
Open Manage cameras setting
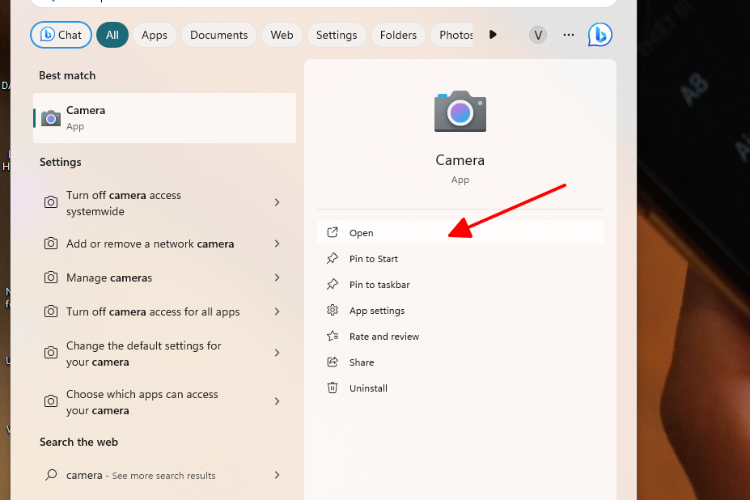pos(165,278)
